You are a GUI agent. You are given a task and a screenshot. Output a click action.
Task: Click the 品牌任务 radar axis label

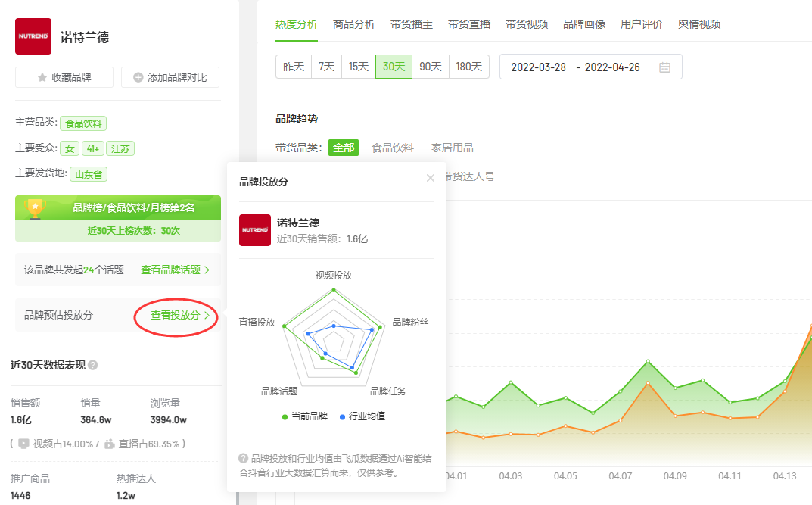click(388, 391)
